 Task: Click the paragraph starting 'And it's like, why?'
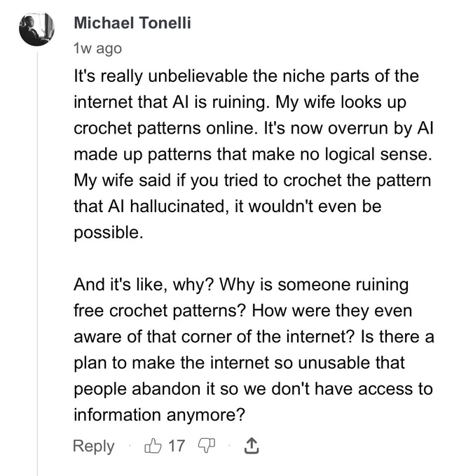pos(254,349)
